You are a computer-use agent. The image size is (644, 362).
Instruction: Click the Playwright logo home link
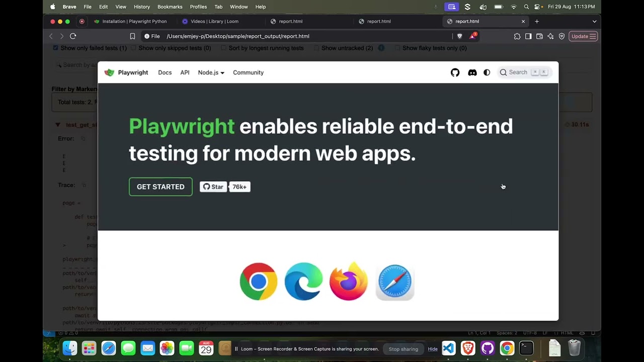coord(126,72)
